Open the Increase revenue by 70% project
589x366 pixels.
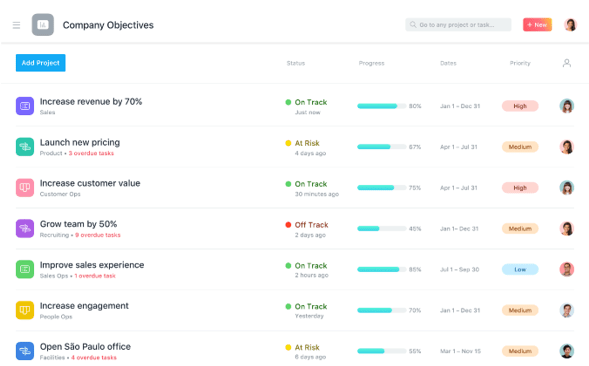[x=91, y=101]
